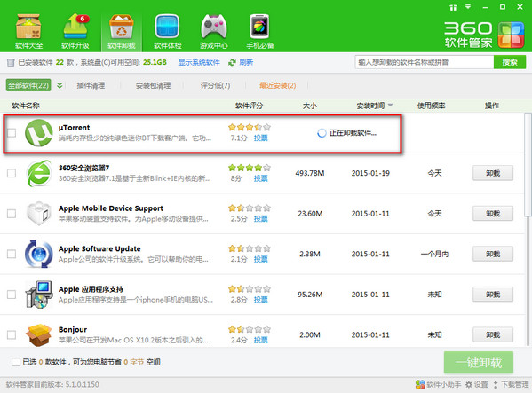Click the 刷新 refresh link
The width and height of the screenshot is (532, 393).
pos(246,62)
